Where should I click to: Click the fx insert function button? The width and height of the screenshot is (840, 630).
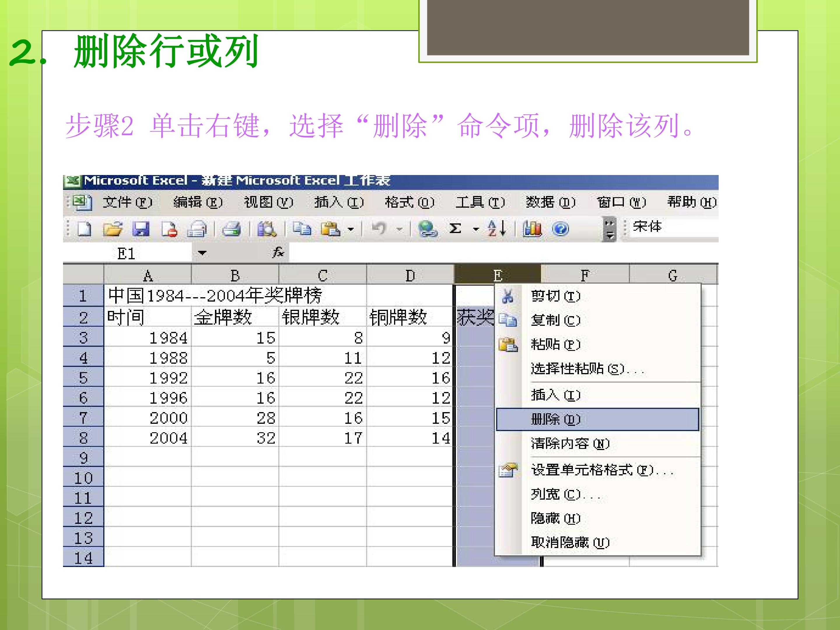coord(278,253)
